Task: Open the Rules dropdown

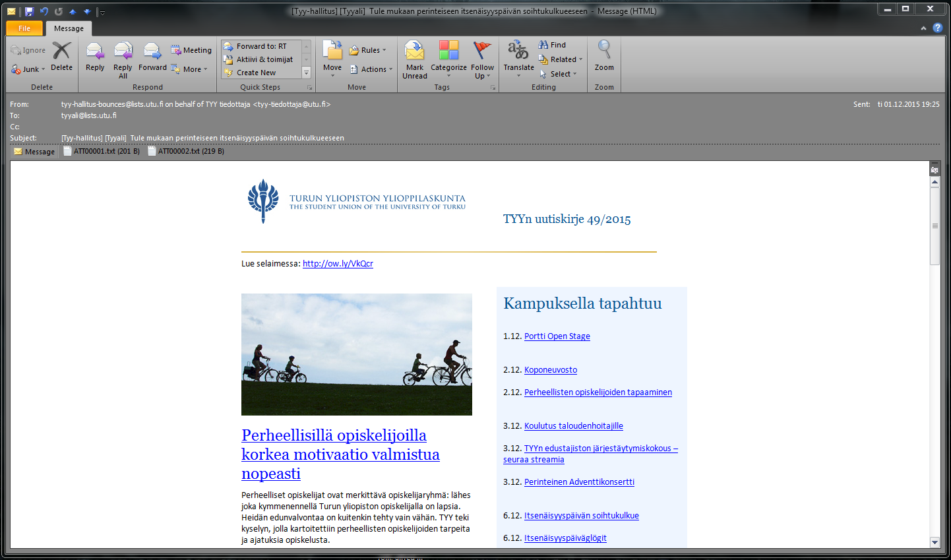Action: click(368, 50)
